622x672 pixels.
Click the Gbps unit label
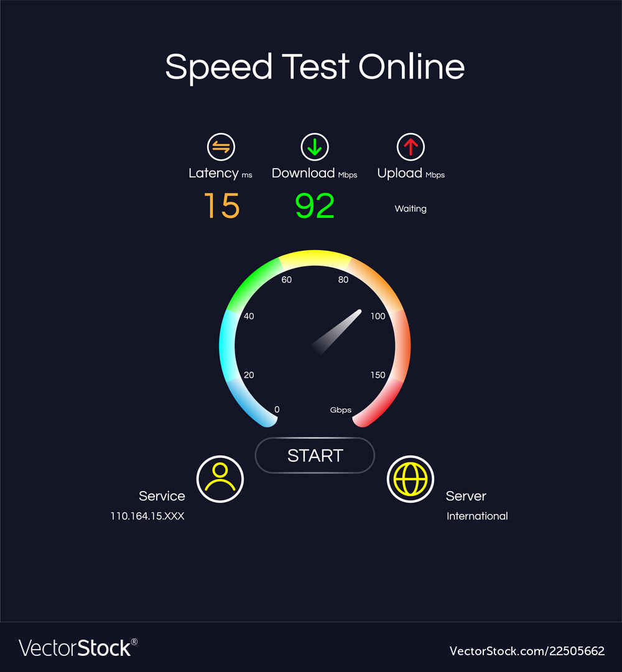341,410
